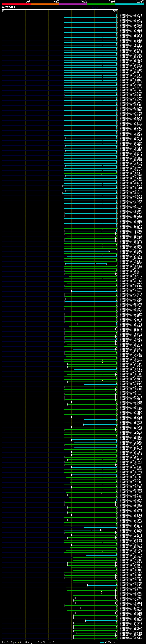Click the UniRef100_A5ARF0 label

(x=131, y=45)
